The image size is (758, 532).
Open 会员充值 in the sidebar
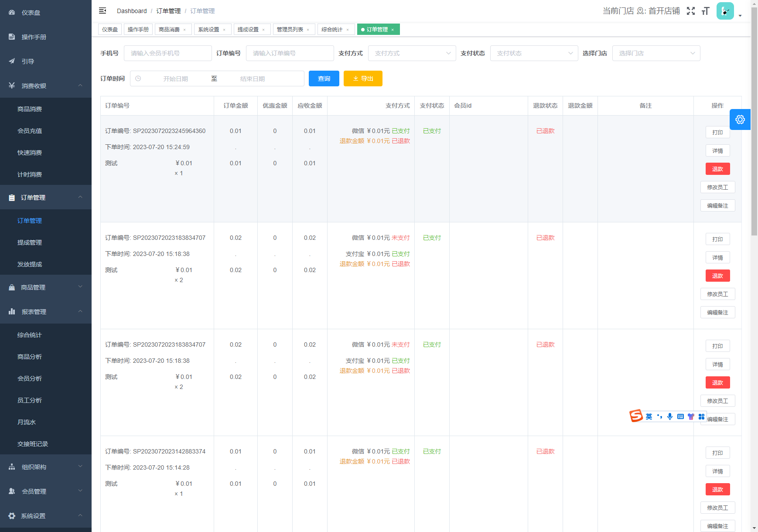tap(30, 131)
